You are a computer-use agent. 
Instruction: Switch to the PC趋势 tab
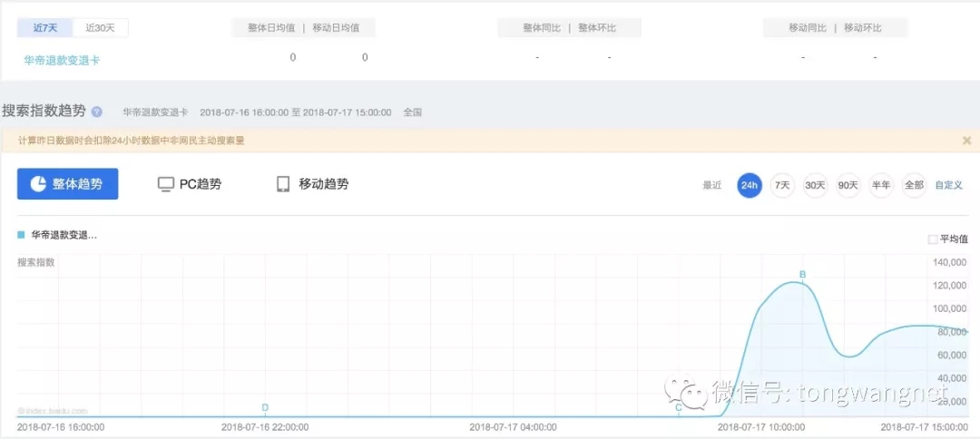[x=190, y=184]
